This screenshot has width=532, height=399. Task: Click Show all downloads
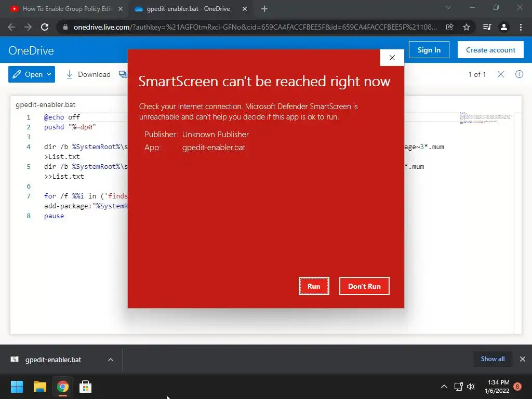(493, 359)
